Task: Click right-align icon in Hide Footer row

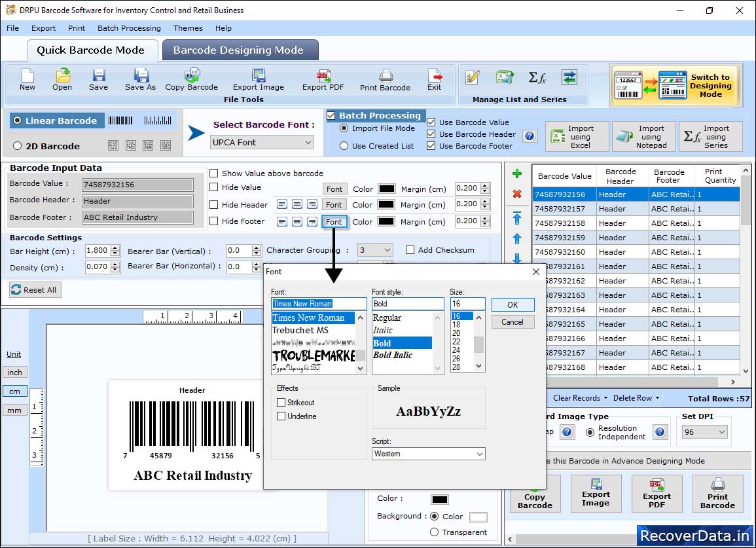Action: [312, 221]
